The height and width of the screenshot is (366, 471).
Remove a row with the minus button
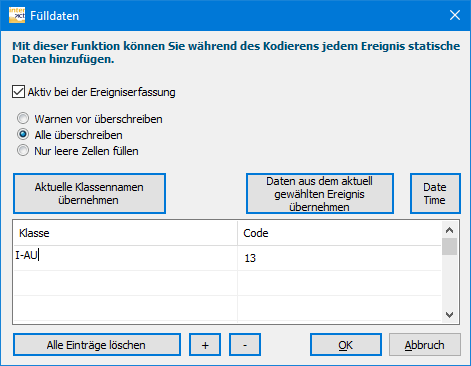245,345
